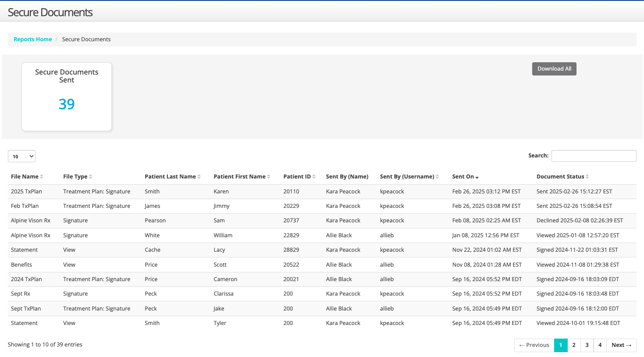Click Alpine Vison Rx in White row
This screenshot has height=357, width=644.
31,236
